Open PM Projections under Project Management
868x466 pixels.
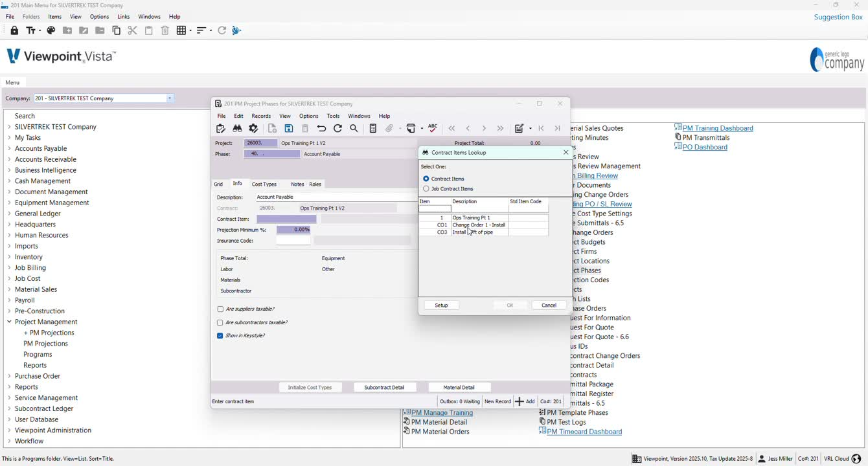(45, 344)
